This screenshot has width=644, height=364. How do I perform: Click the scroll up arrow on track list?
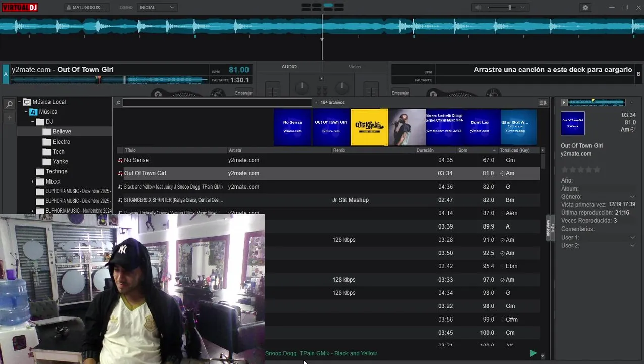coord(543,150)
